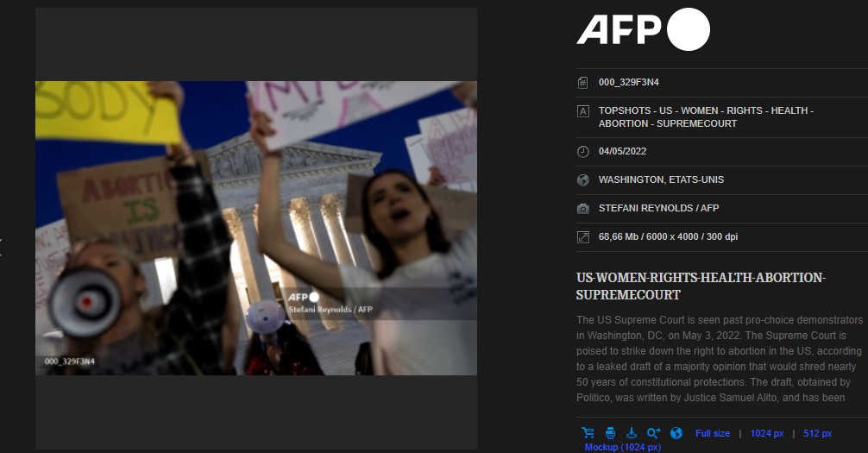Image resolution: width=868 pixels, height=453 pixels.
Task: Click the AFP logo at top
Action: pyautogui.click(x=643, y=30)
